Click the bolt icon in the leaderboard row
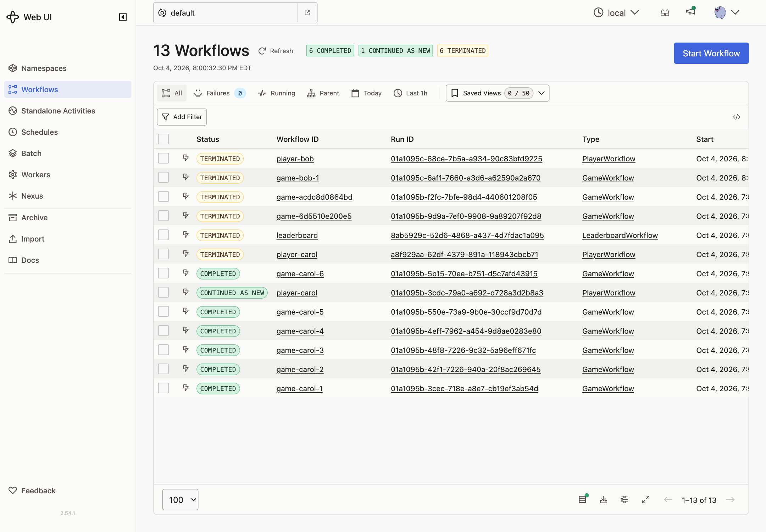766x532 pixels. click(x=185, y=235)
